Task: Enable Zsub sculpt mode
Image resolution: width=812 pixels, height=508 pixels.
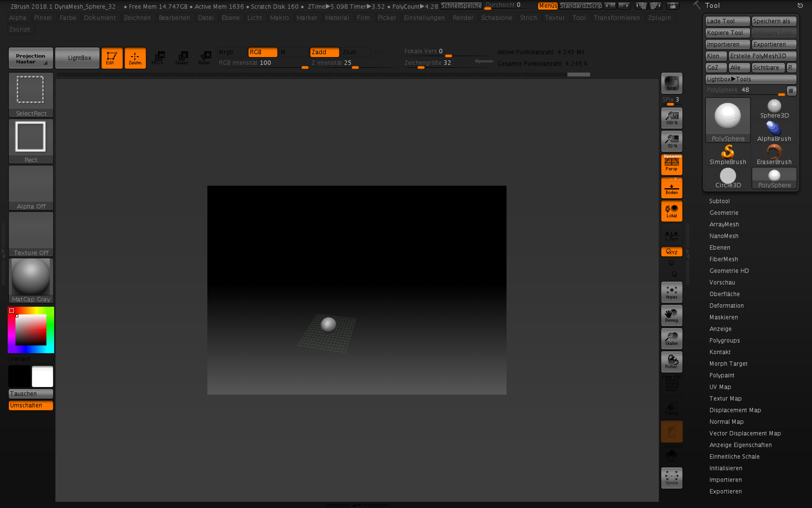Action: click(355, 52)
